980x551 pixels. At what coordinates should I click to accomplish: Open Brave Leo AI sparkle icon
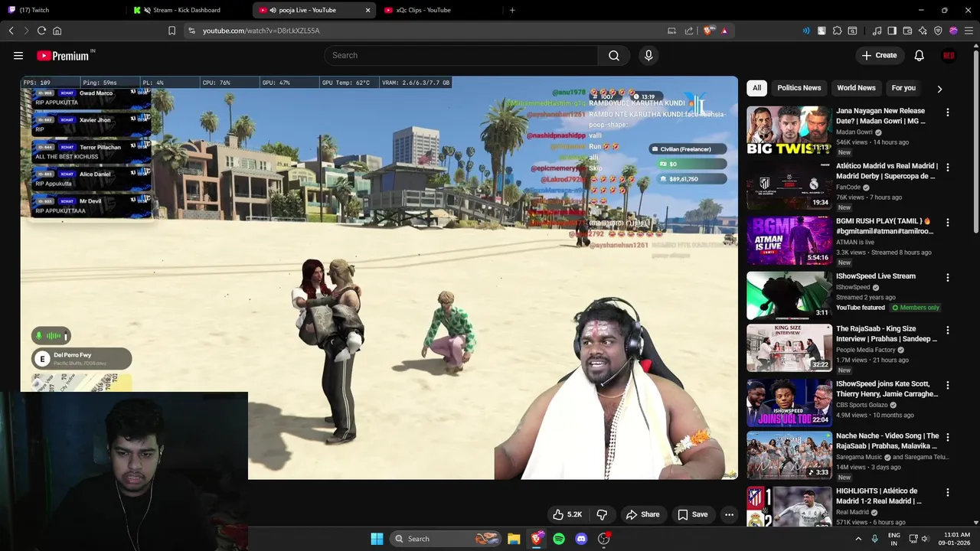pos(923,31)
